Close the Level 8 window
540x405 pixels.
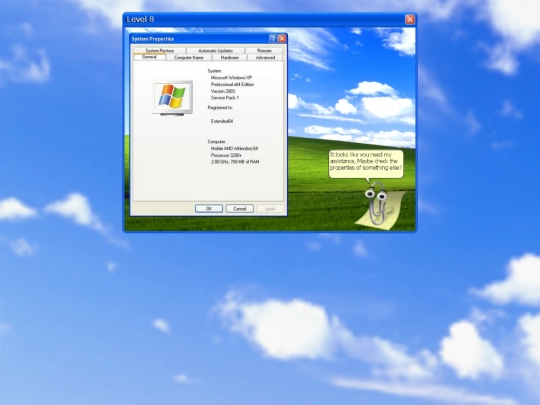[410, 20]
